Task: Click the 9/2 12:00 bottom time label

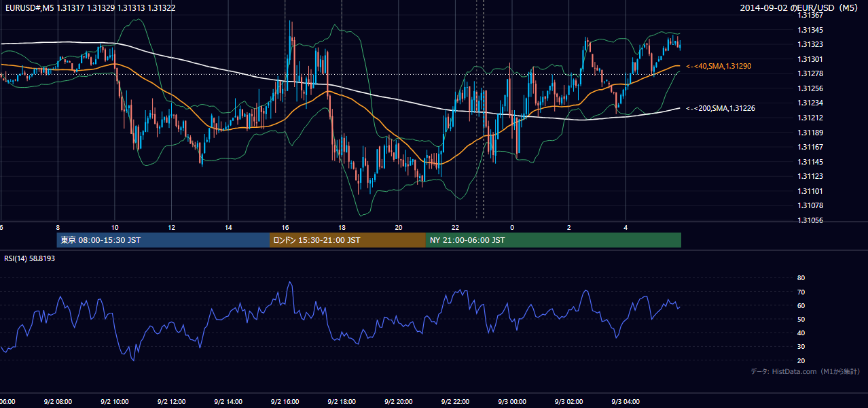Action: click(172, 402)
